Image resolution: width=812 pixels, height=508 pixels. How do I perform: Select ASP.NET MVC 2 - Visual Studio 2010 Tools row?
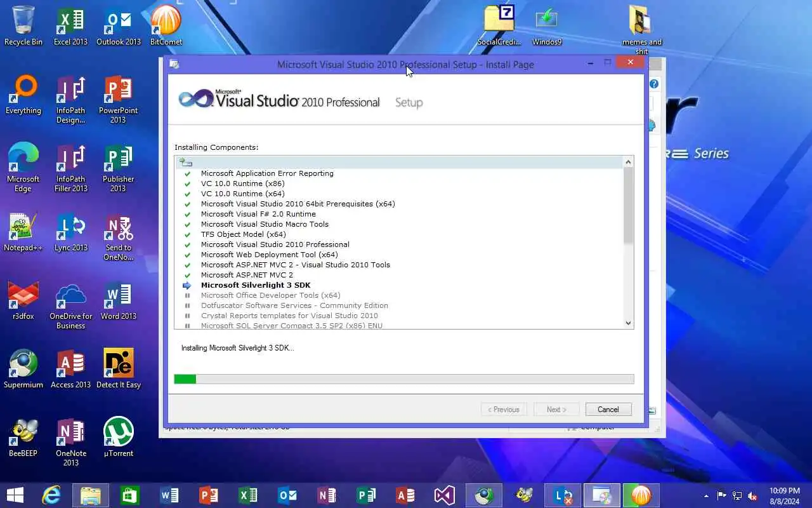[x=295, y=265]
